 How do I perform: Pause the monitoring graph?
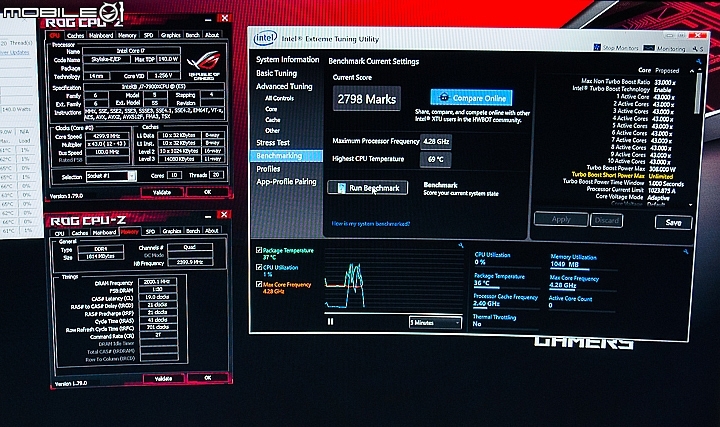click(330, 321)
